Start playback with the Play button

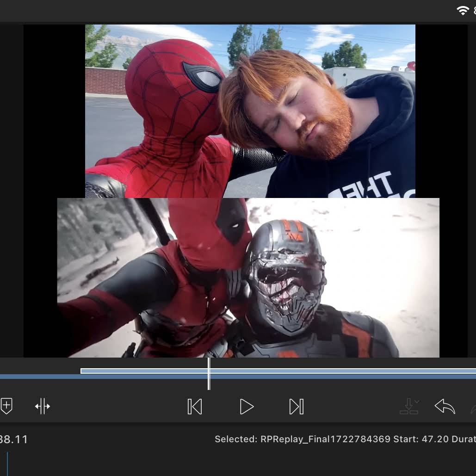[x=246, y=407]
